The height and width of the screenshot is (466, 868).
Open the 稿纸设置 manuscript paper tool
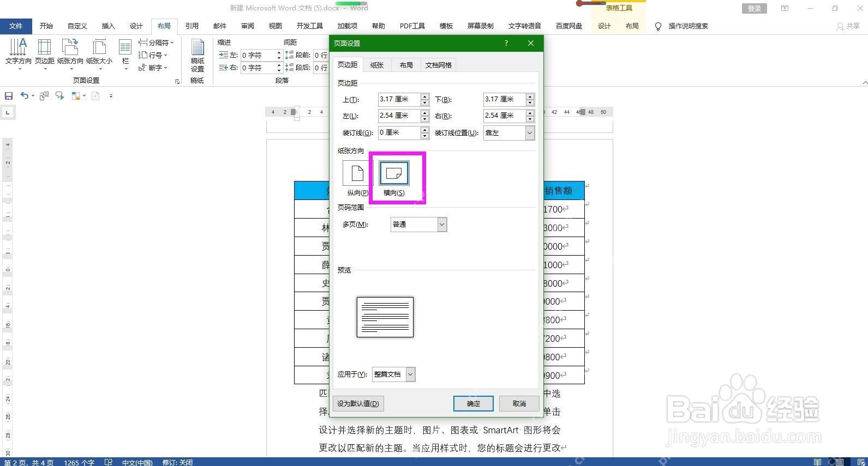197,55
